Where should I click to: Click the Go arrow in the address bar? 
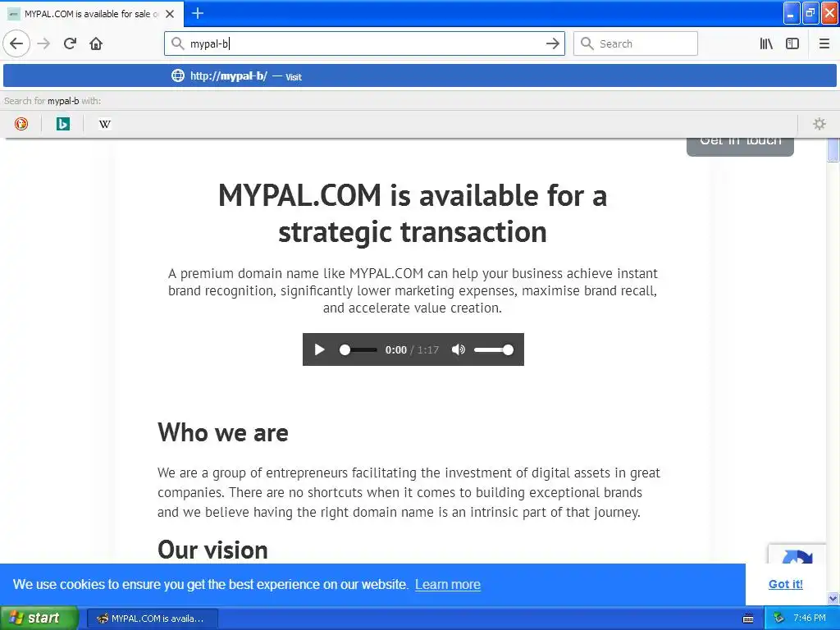552,43
